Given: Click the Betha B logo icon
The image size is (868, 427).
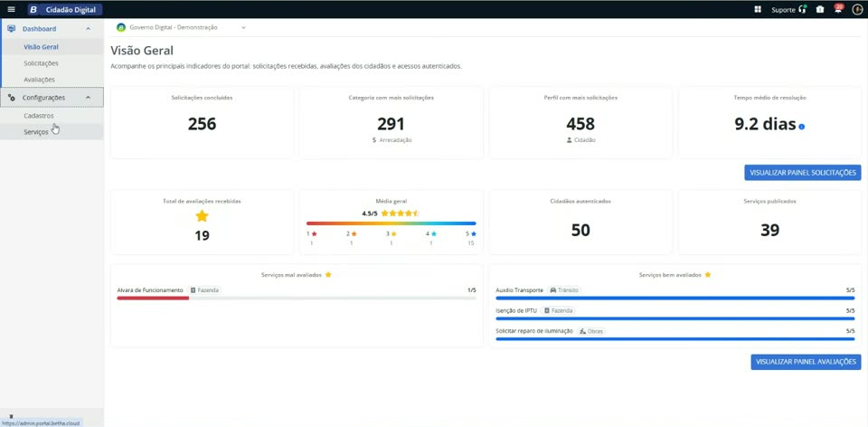Looking at the screenshot, I should [x=33, y=9].
